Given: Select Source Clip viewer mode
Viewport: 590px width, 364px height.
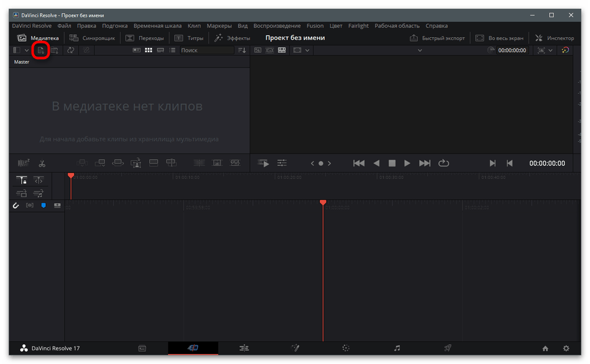Looking at the screenshot, I should [x=258, y=50].
